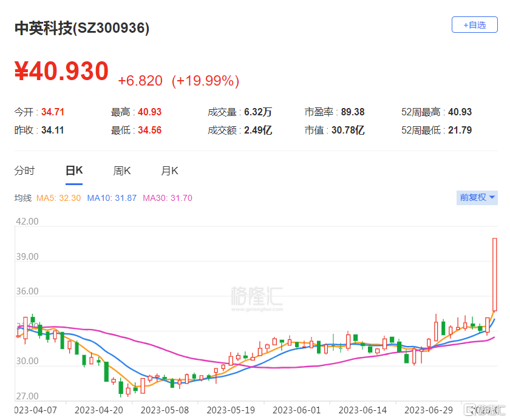The height and width of the screenshot is (420, 510).
Task: Click the 最低 value 34.56
Action: pyautogui.click(x=149, y=130)
